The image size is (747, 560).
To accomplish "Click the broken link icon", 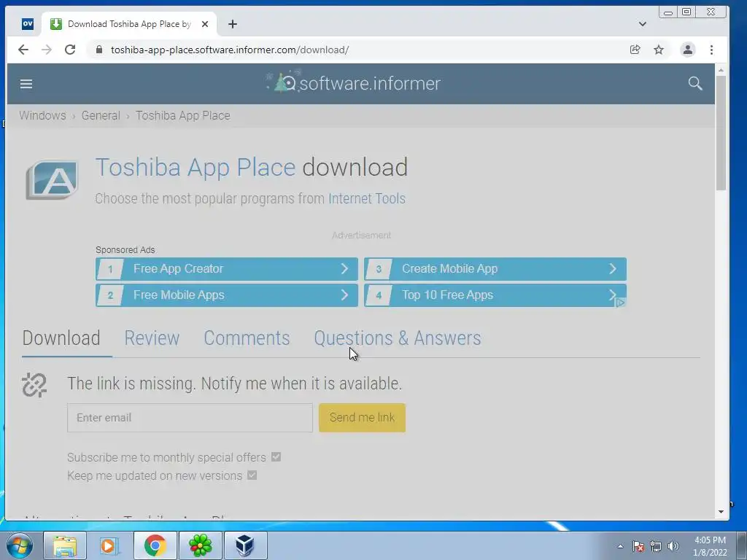I will click(x=34, y=385).
